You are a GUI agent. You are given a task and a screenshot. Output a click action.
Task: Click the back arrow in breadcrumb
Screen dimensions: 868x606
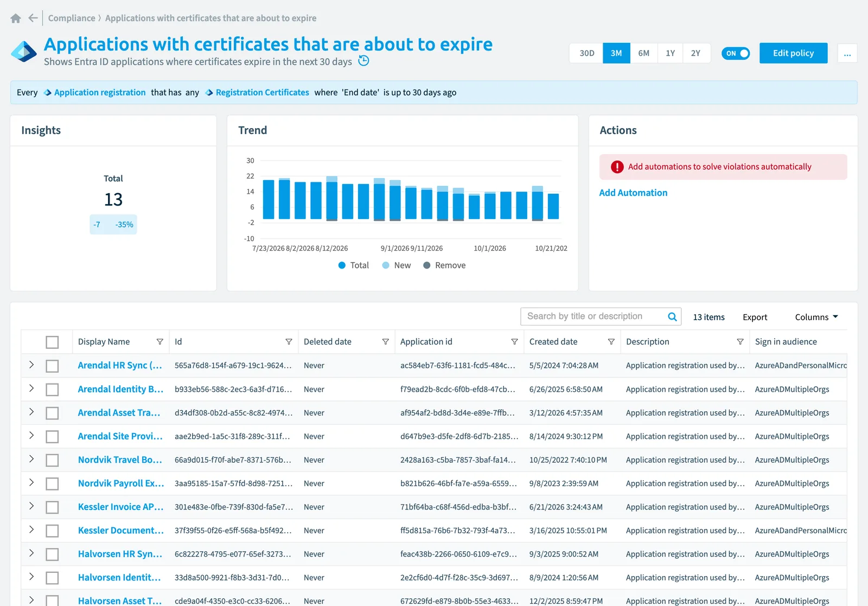(x=33, y=18)
